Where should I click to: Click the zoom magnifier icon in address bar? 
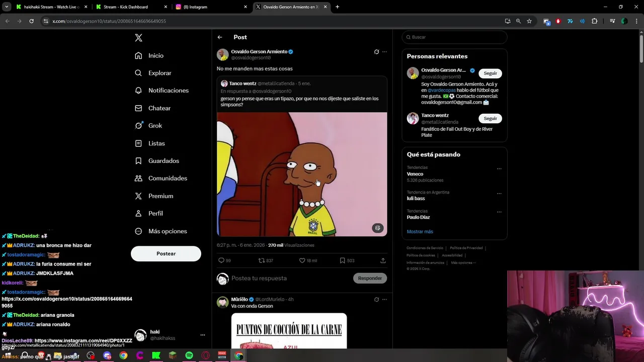click(518, 21)
